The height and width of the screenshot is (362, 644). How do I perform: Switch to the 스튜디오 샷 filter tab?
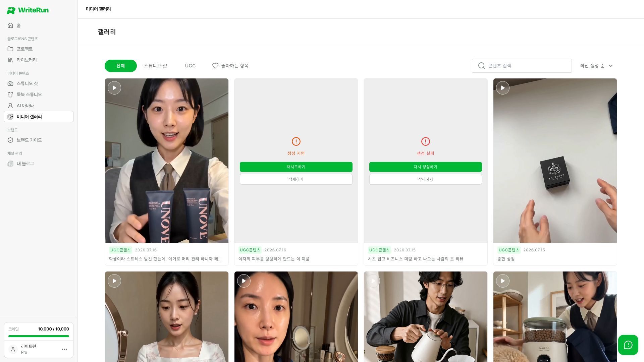tap(155, 66)
